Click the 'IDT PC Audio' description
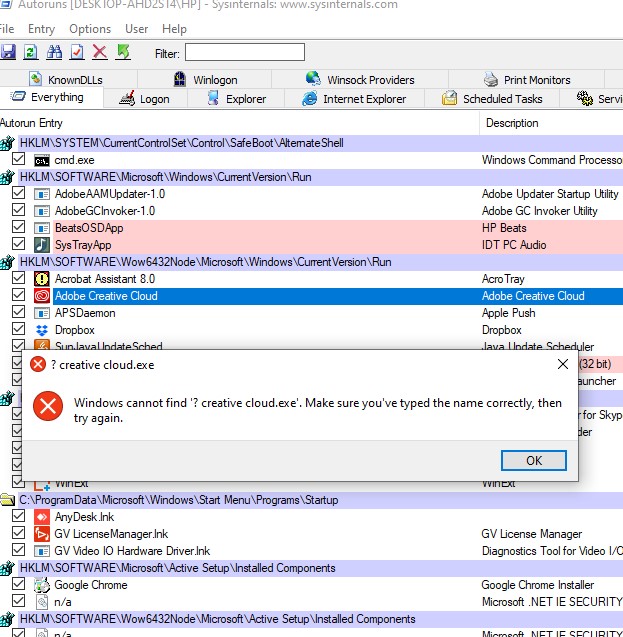This screenshot has width=623, height=637. pyautogui.click(x=514, y=245)
